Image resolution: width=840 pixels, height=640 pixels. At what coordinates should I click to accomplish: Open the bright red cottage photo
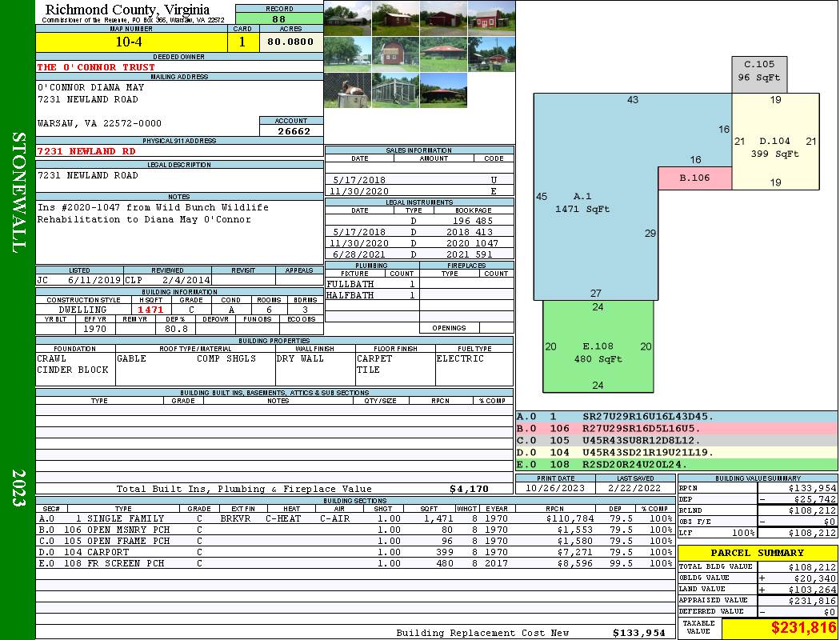[x=491, y=18]
